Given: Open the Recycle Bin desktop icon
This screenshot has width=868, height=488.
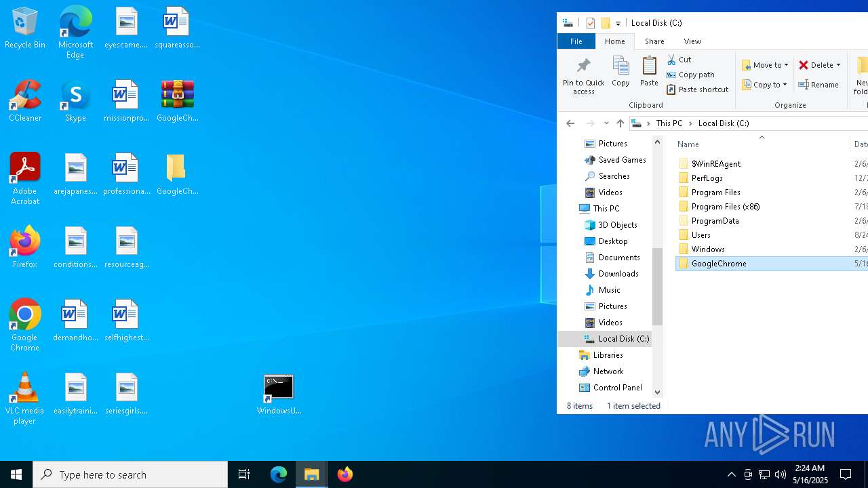Looking at the screenshot, I should tap(25, 28).
